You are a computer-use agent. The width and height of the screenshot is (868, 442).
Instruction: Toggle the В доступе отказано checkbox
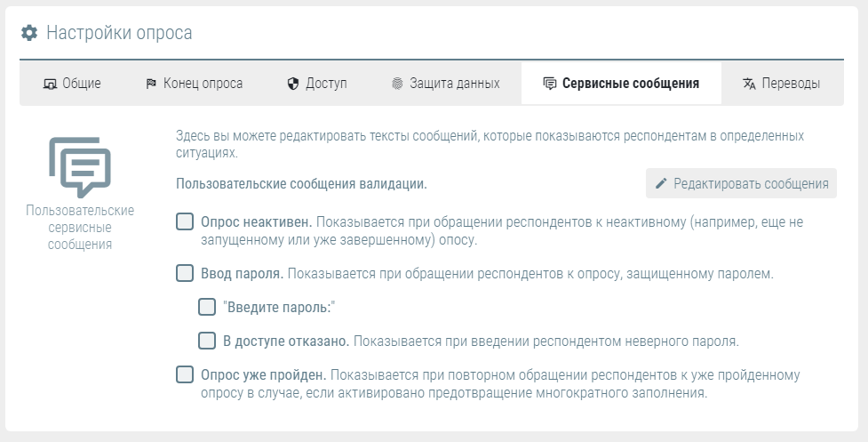click(x=207, y=340)
